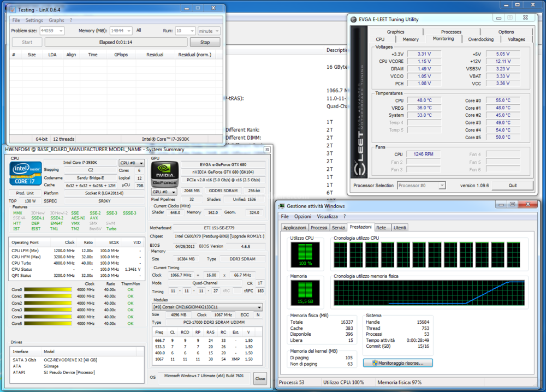Open the Visualizza menu in Task Manager

pyautogui.click(x=327, y=217)
